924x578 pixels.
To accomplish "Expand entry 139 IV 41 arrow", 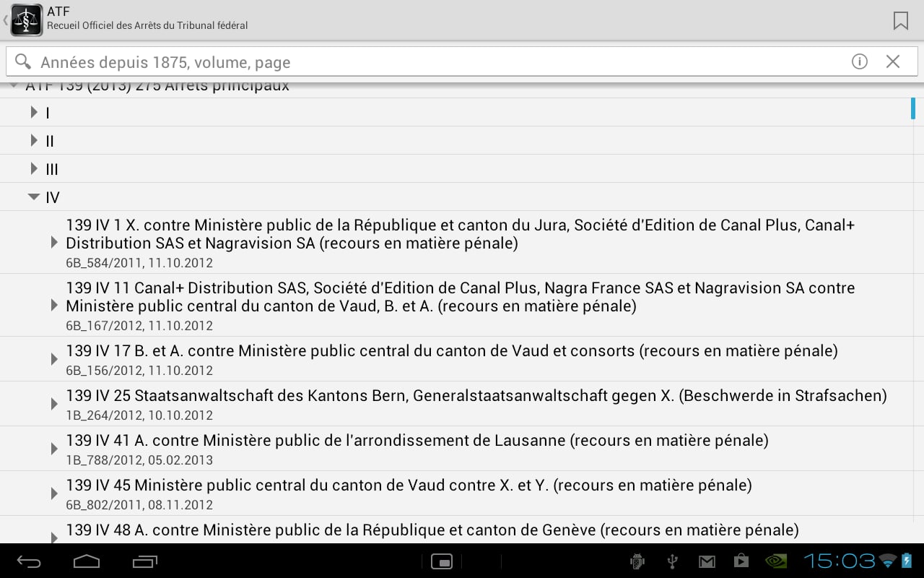I will pyautogui.click(x=54, y=449).
